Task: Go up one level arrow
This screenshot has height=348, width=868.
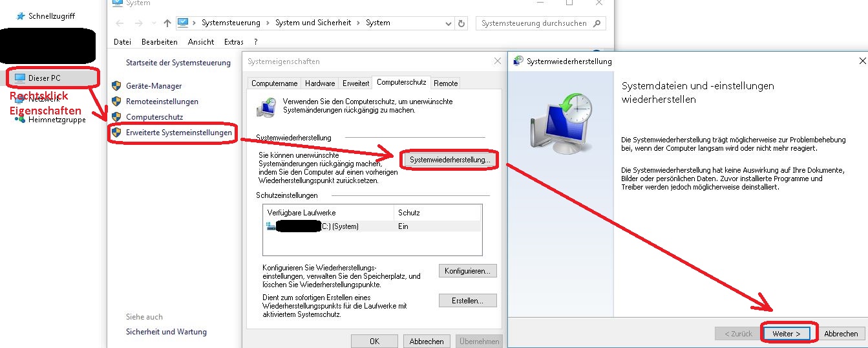Action: (x=167, y=23)
